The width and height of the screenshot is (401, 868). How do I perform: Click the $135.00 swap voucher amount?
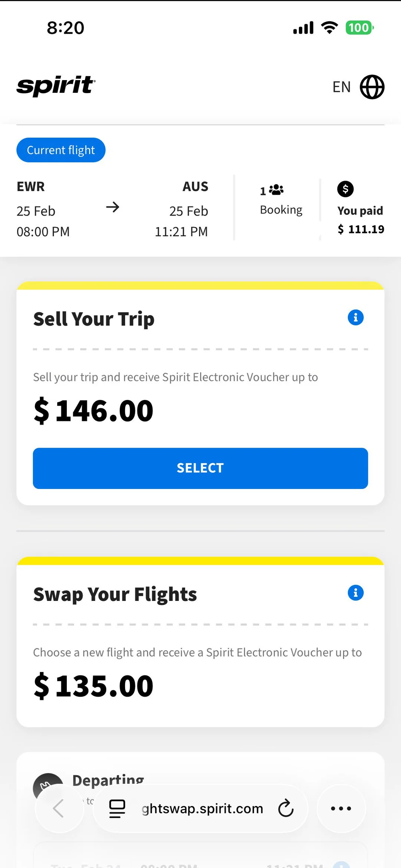pos(94,686)
